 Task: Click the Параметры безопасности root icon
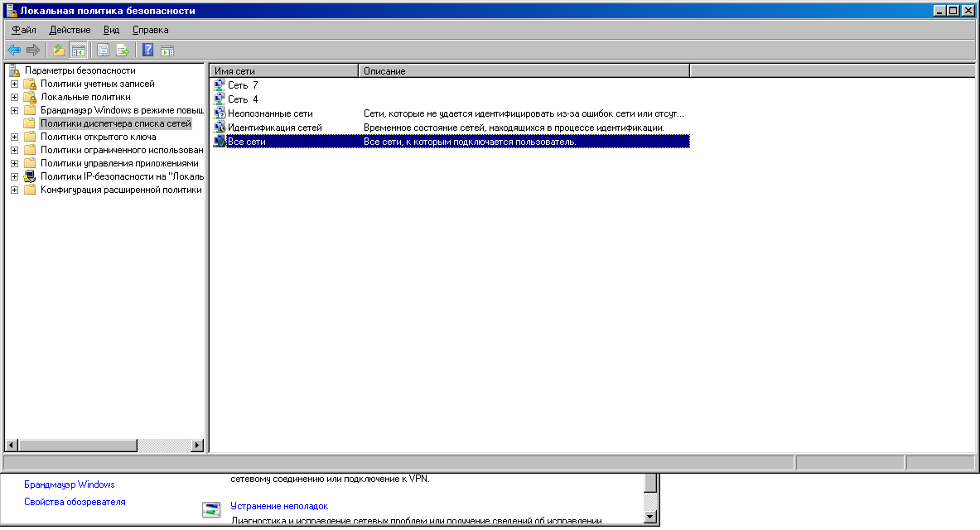[x=14, y=70]
